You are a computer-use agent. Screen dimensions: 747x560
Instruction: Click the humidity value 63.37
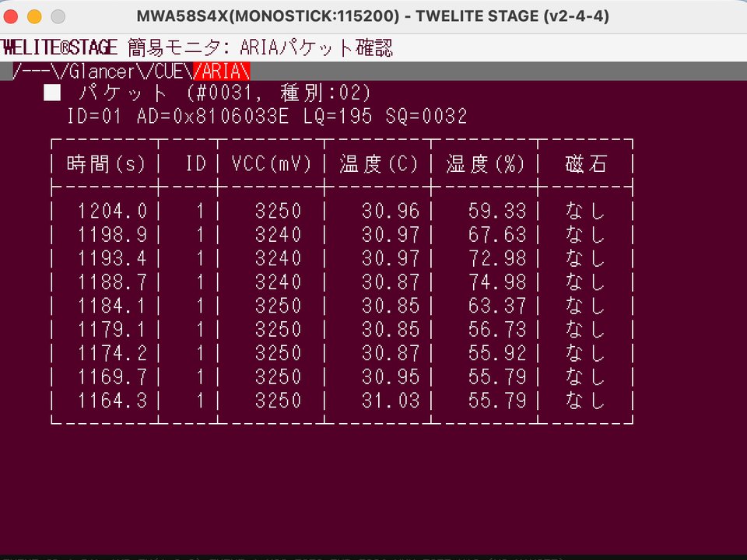497,306
